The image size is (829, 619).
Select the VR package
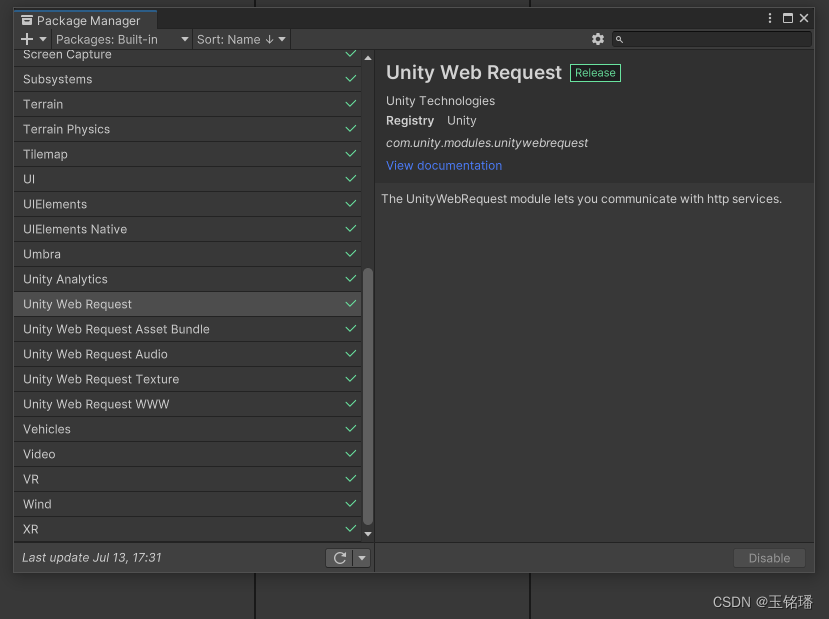(x=188, y=479)
